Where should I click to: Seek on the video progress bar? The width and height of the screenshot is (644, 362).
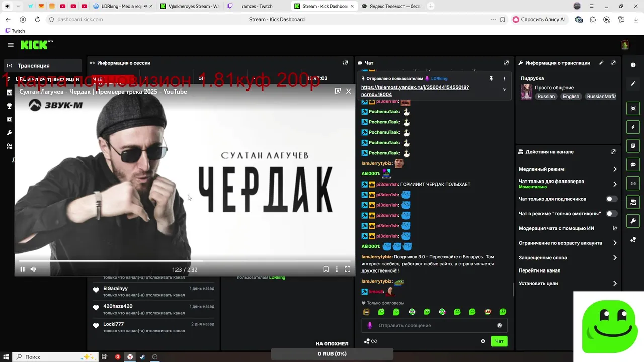pyautogui.click(x=185, y=261)
